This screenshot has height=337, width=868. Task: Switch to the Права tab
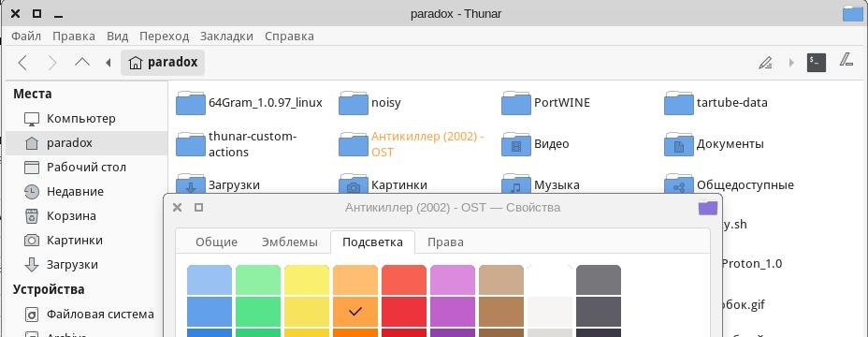[x=445, y=242]
